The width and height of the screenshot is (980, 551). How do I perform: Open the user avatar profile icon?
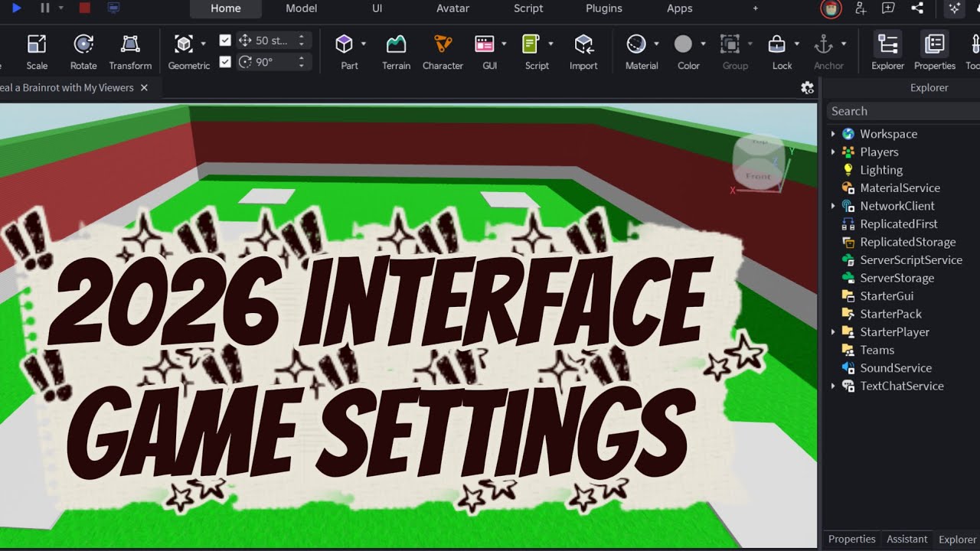[x=831, y=8]
